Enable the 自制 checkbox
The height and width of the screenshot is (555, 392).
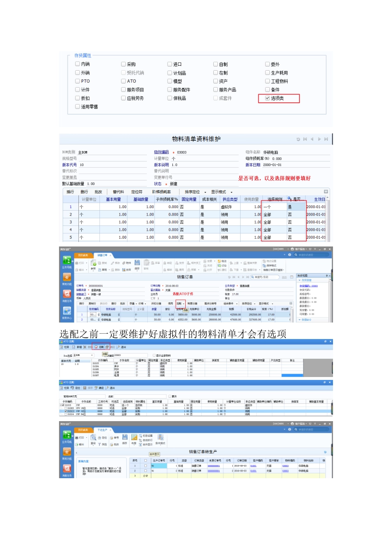pyautogui.click(x=215, y=64)
